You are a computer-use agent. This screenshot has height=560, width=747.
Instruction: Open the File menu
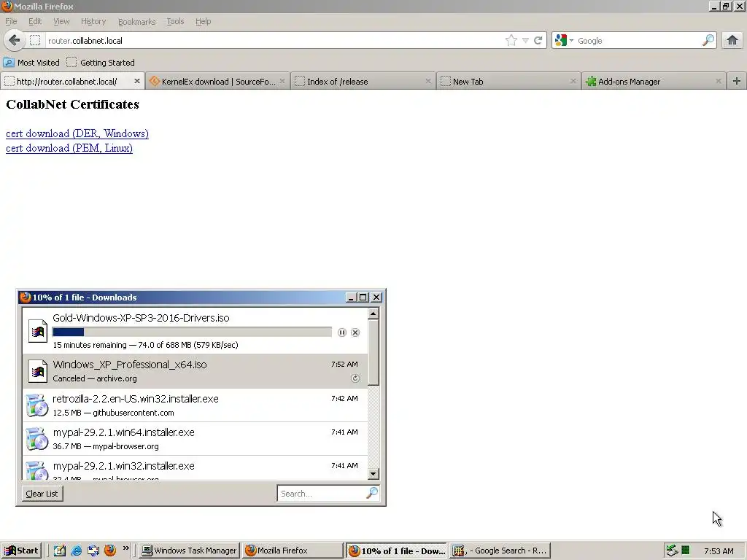(x=11, y=21)
